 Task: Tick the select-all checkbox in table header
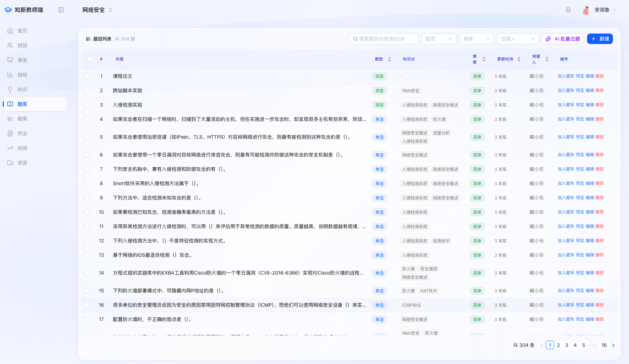pyautogui.click(x=90, y=59)
